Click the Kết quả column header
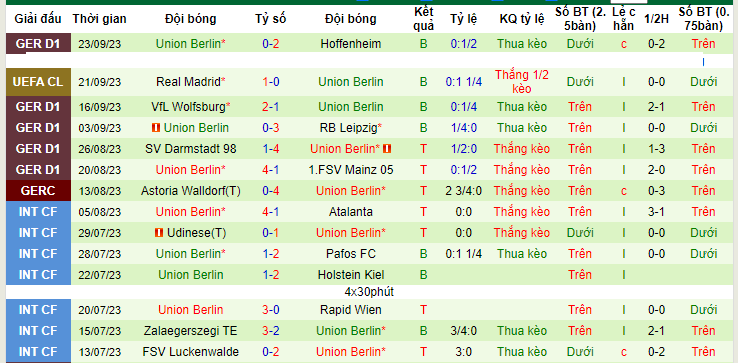This screenshot has height=363, width=738. pyautogui.click(x=424, y=19)
